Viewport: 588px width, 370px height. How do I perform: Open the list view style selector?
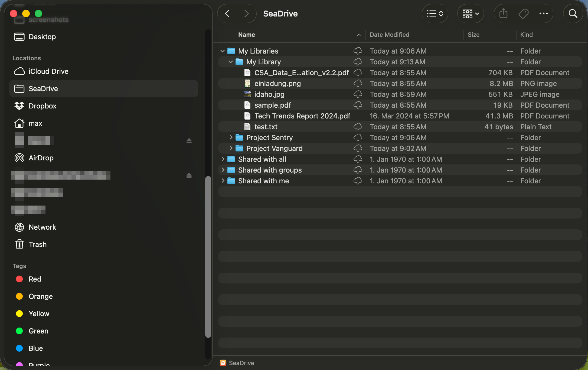[435, 14]
